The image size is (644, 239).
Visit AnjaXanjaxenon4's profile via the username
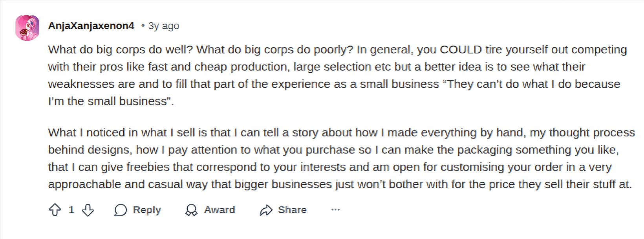pyautogui.click(x=91, y=26)
